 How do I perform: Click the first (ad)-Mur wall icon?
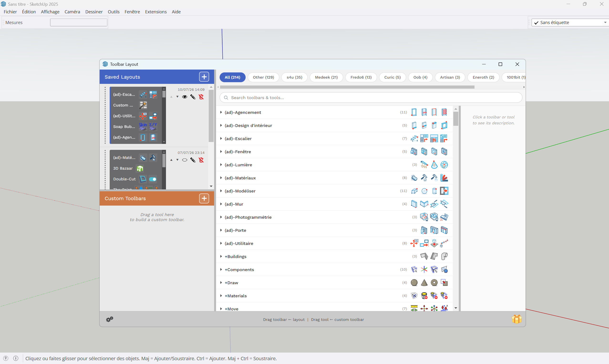tap(414, 204)
